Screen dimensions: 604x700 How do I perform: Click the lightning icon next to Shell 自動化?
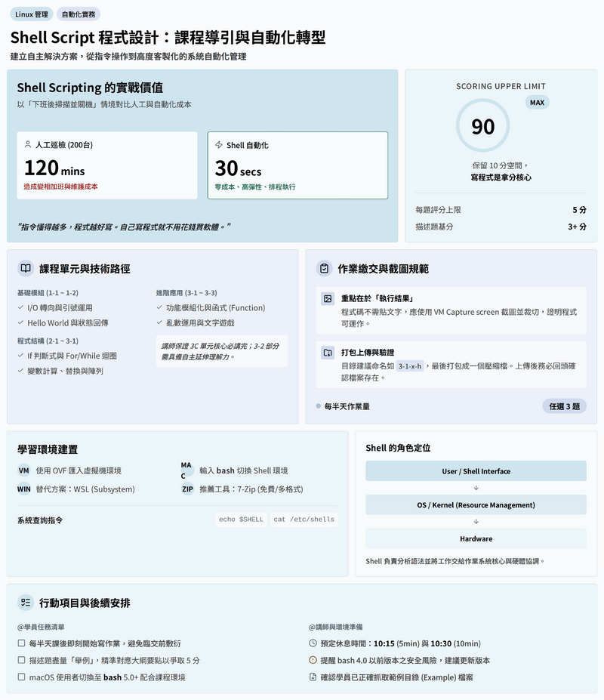[219, 144]
